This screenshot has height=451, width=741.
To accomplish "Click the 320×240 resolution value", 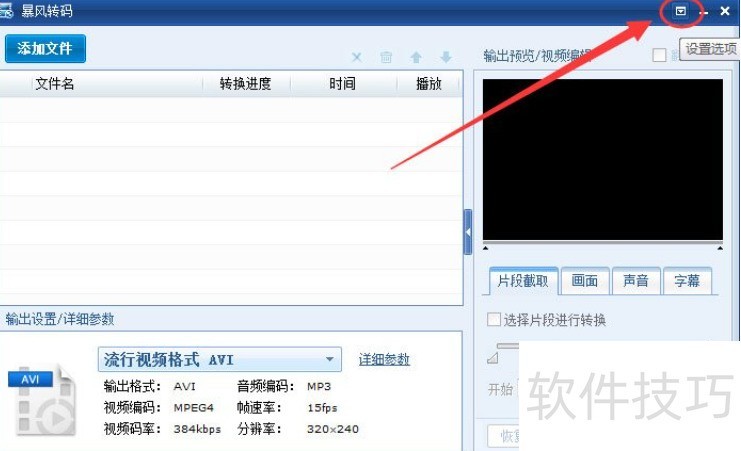I will [333, 429].
